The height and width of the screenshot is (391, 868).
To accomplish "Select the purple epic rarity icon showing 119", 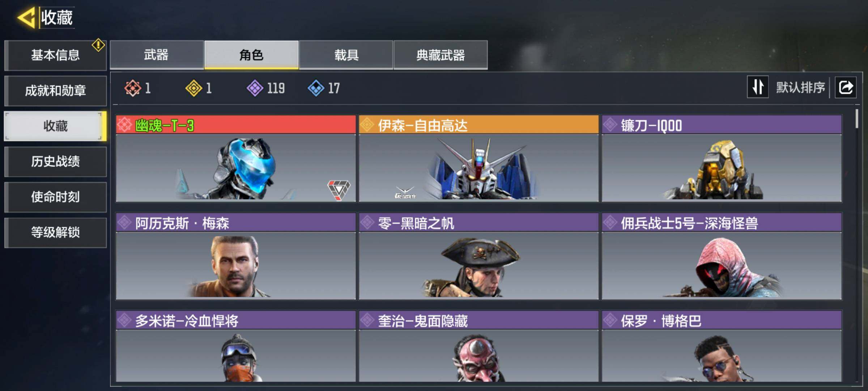I will point(255,88).
